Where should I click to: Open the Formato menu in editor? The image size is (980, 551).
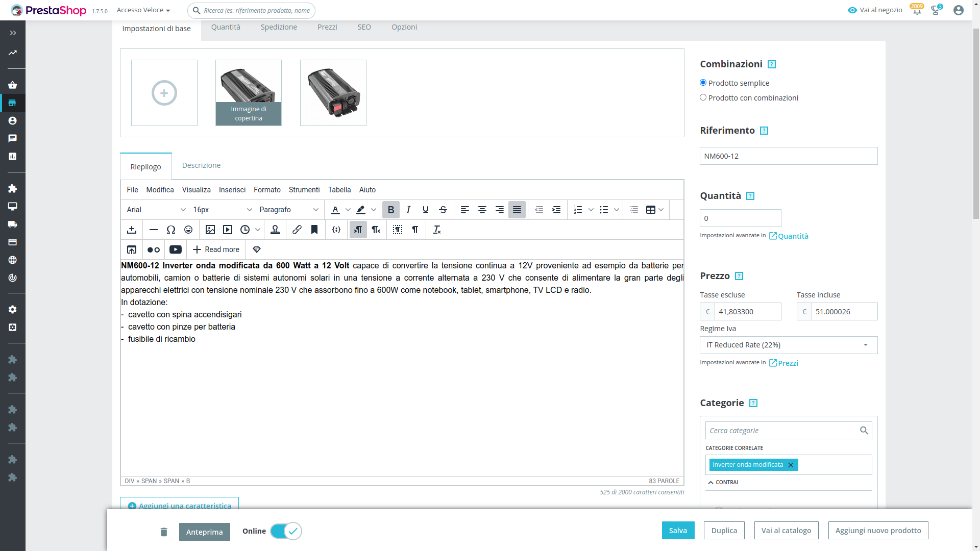pyautogui.click(x=267, y=190)
